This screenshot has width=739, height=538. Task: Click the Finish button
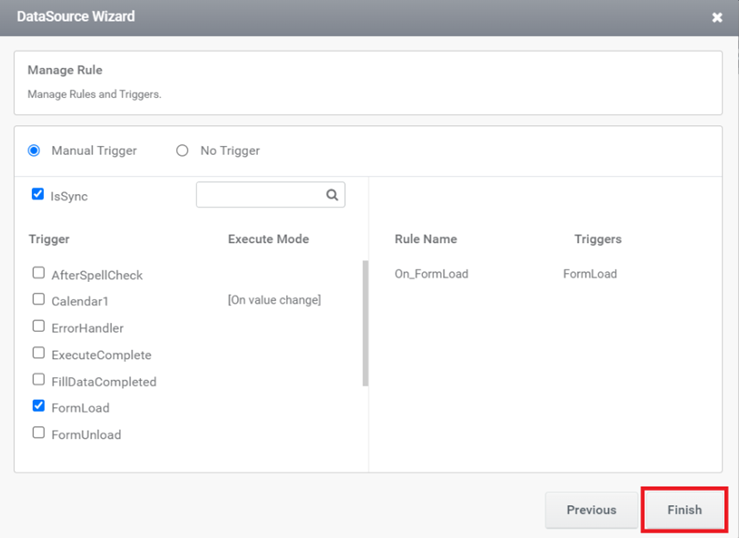pos(684,510)
